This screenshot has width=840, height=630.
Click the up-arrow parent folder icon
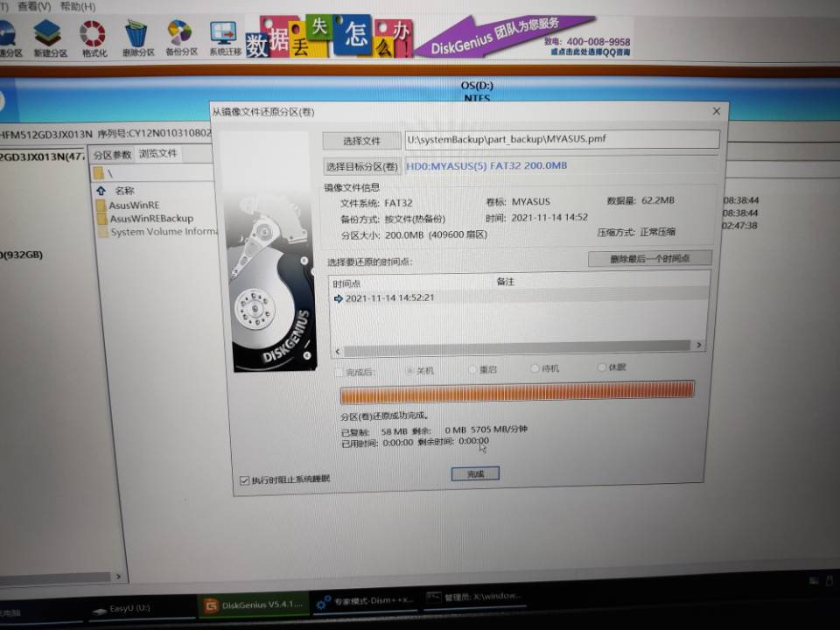[x=101, y=191]
